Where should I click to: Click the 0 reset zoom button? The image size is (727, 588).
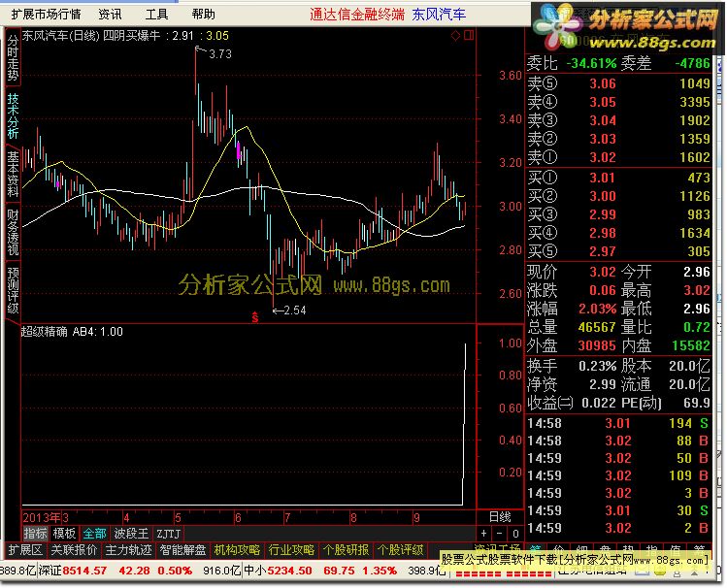tap(515, 534)
